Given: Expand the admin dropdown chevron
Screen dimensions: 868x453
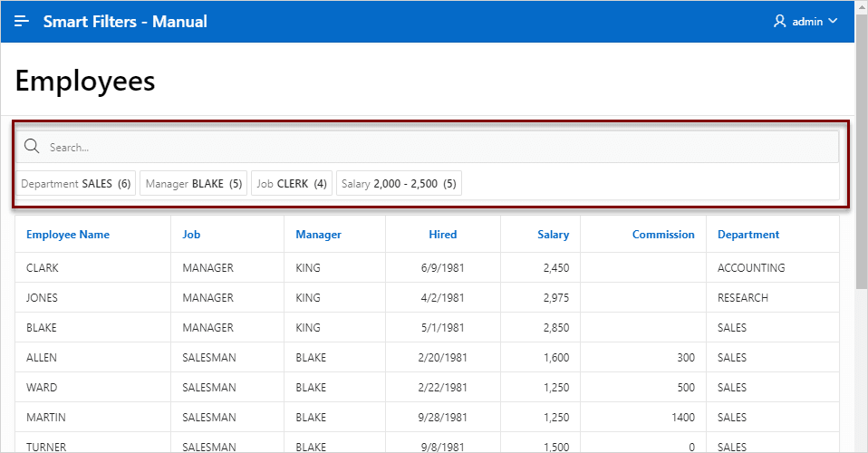Looking at the screenshot, I should coord(833,21).
